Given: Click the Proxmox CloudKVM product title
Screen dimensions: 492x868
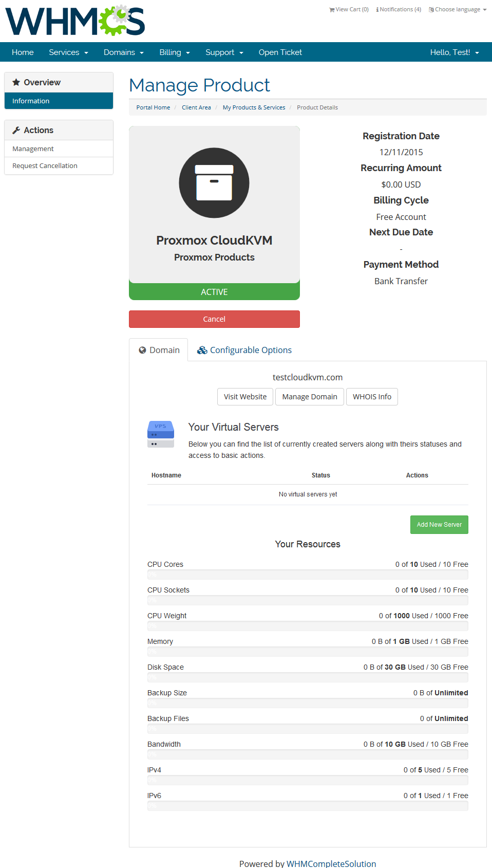Looking at the screenshot, I should tap(214, 241).
